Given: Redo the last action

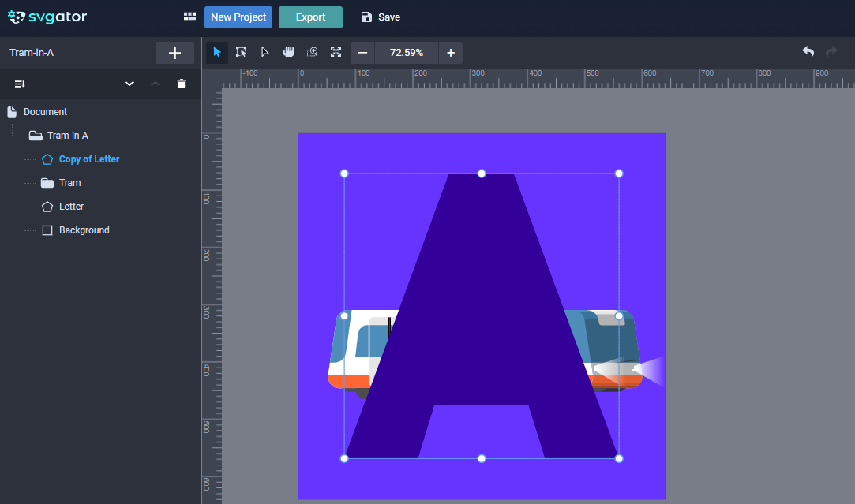Looking at the screenshot, I should tap(831, 52).
